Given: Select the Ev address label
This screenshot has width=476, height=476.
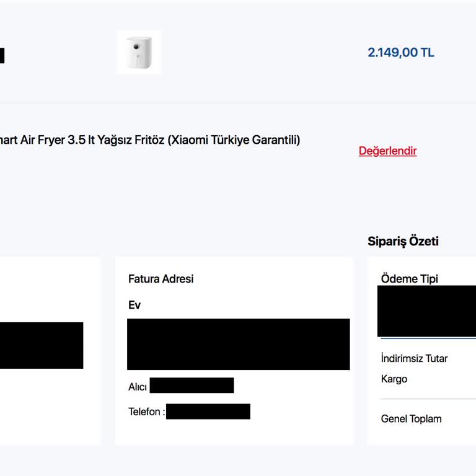Looking at the screenshot, I should (x=134, y=305).
